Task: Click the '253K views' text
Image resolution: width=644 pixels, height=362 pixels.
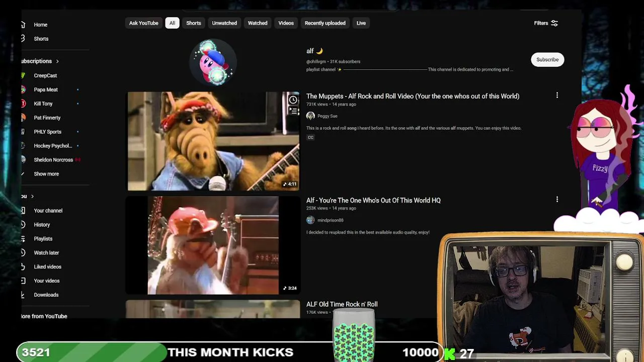Action: [317, 209]
